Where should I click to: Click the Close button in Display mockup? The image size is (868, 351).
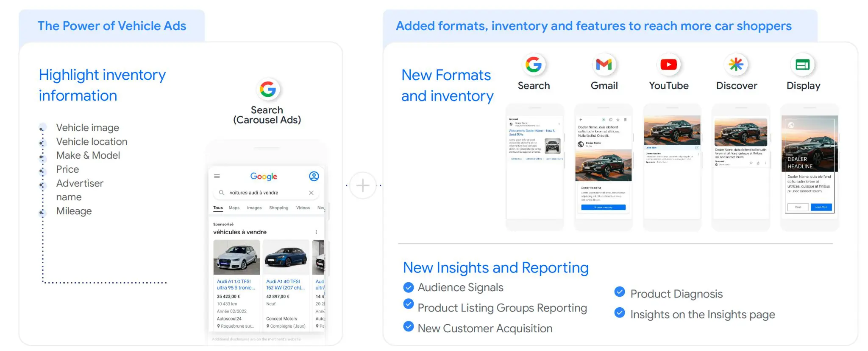pyautogui.click(x=798, y=207)
